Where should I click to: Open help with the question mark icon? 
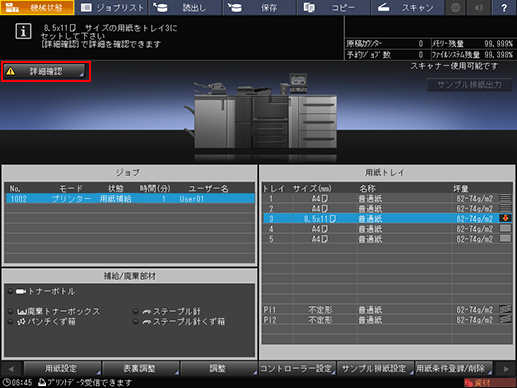pos(504,7)
